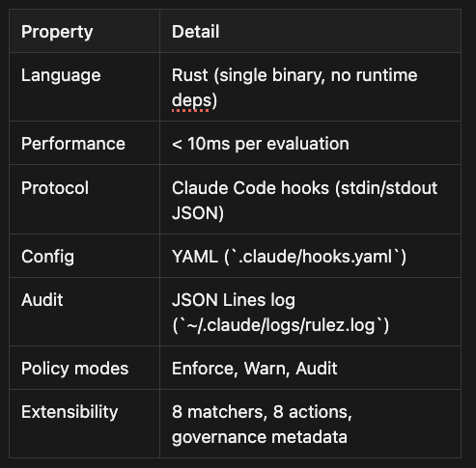
Task: Select the Extensibility row label
Action: [x=70, y=412]
